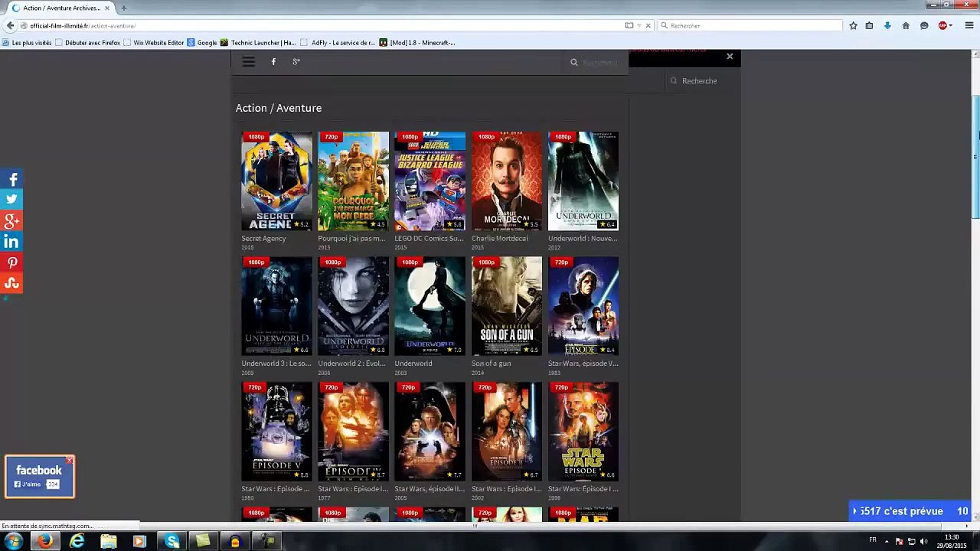Open the address bar history dropdown arrow
This screenshot has width=980, height=551.
pyautogui.click(x=639, y=25)
